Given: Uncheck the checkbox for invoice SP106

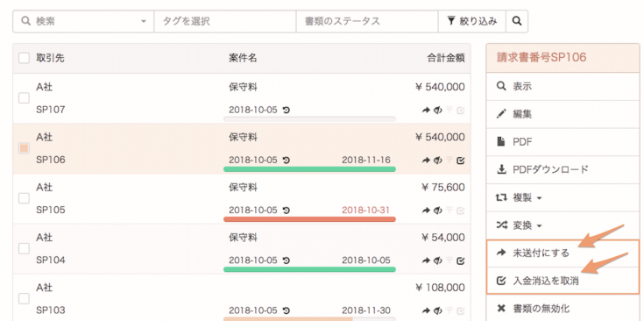Looking at the screenshot, I should pos(24,148).
